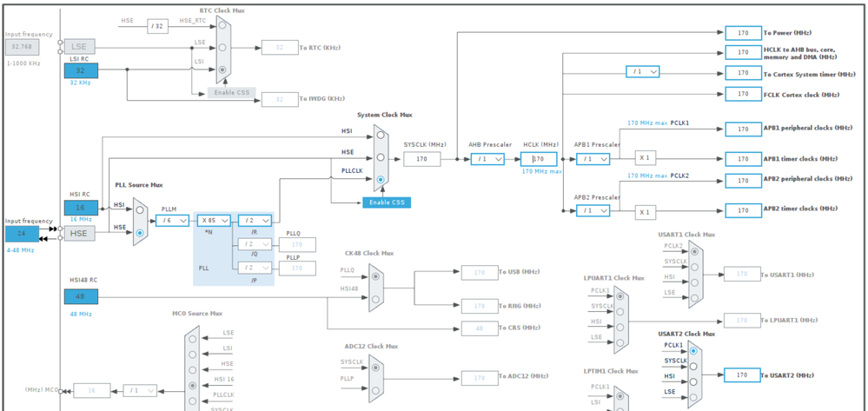Image resolution: width=868 pixels, height=411 pixels.
Task: Select LSE in USART1 Clock Mux
Action: (x=693, y=297)
